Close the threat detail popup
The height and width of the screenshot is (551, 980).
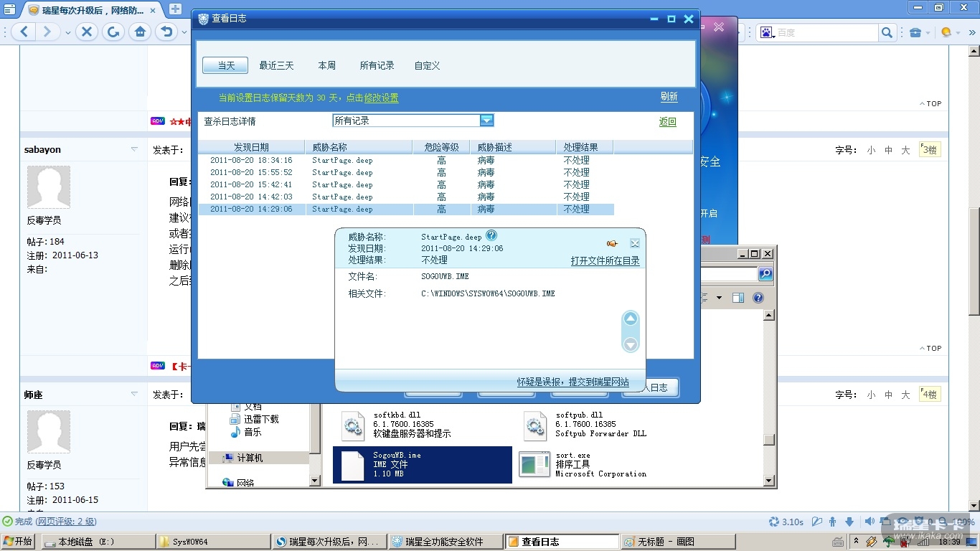(635, 243)
